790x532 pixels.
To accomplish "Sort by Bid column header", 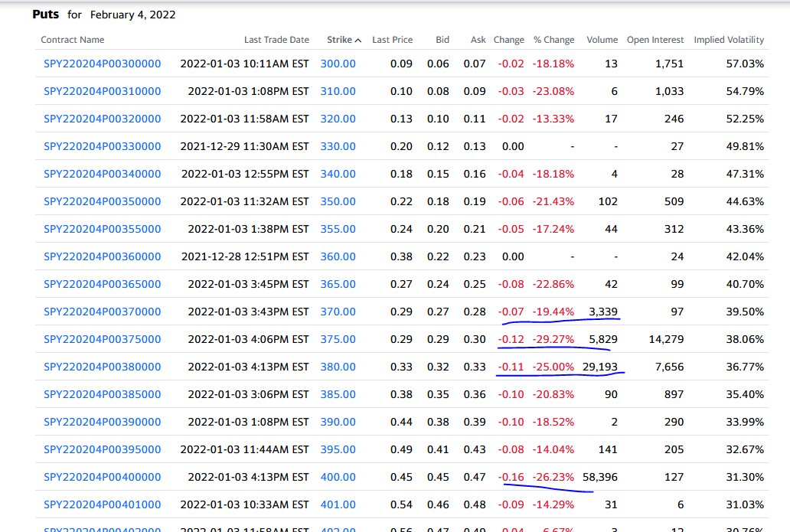I will coord(442,40).
